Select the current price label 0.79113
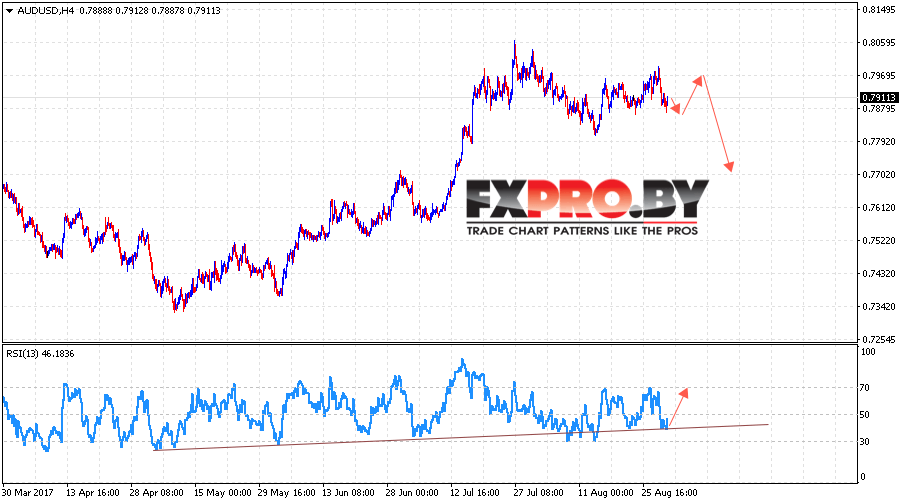 [x=879, y=98]
